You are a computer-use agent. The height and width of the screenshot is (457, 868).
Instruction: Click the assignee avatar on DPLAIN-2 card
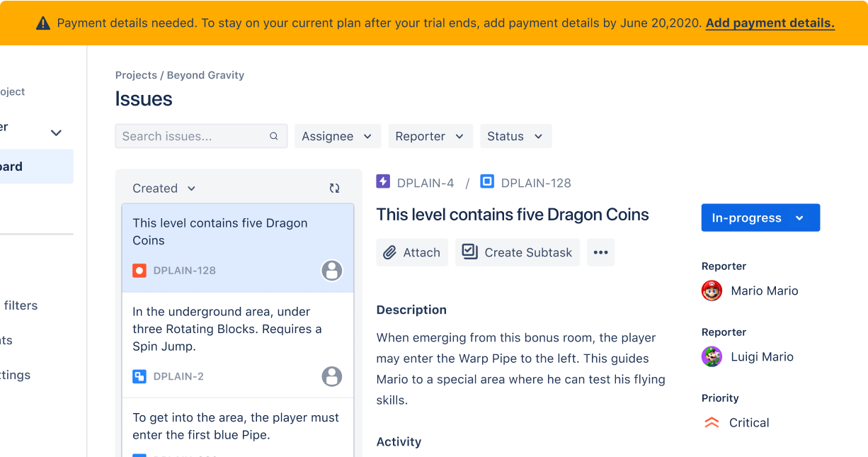tap(332, 376)
